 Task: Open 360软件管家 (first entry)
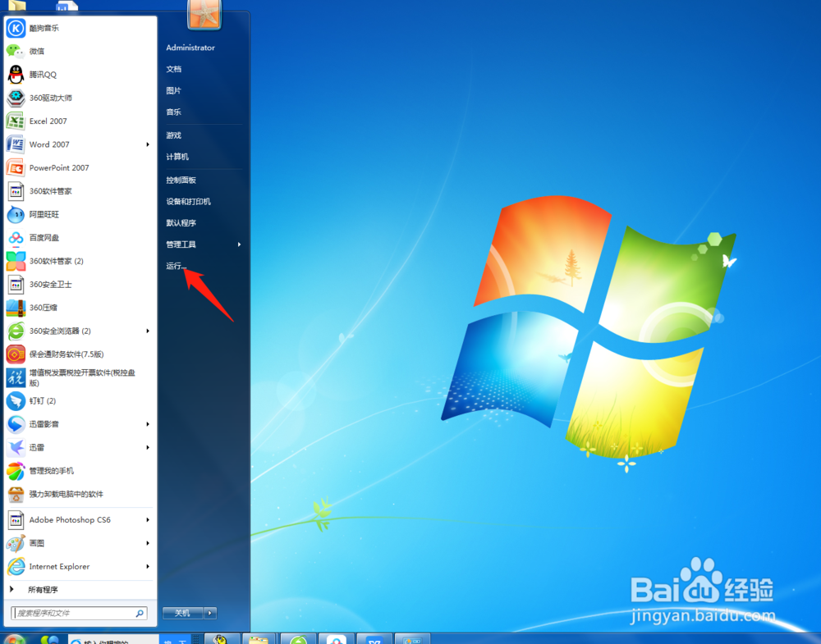pyautogui.click(x=80, y=191)
